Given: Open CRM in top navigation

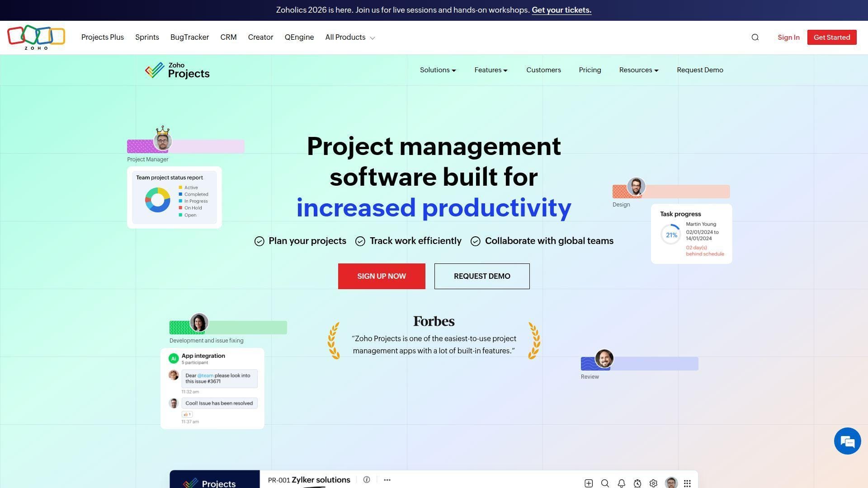Looking at the screenshot, I should [228, 38].
